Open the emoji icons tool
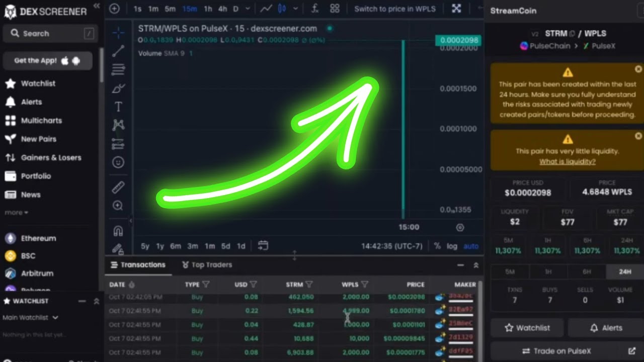The height and width of the screenshot is (362, 644). [118, 162]
